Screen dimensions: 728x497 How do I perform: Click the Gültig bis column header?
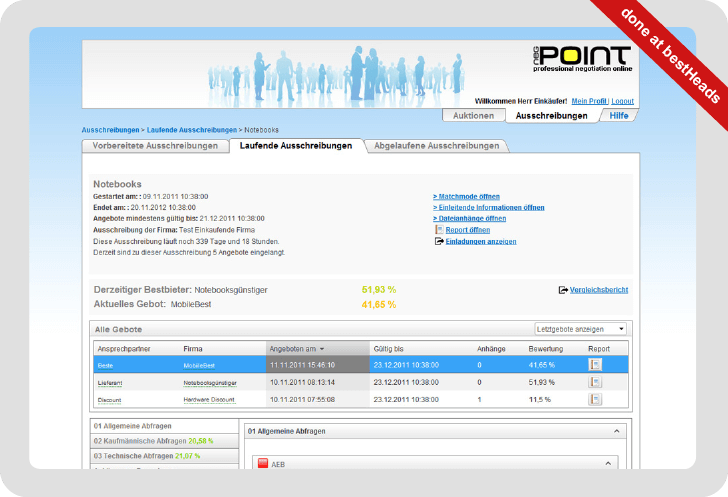point(389,349)
